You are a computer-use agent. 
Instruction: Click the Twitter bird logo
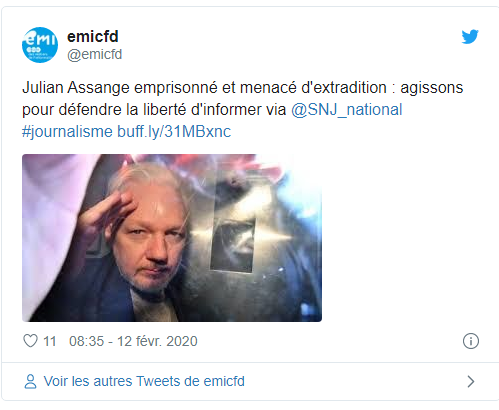tap(470, 37)
